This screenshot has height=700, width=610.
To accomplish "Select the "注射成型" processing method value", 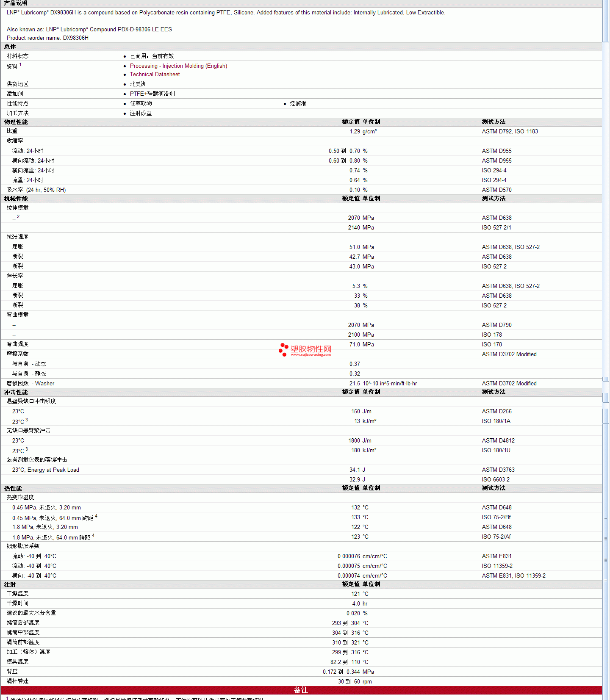I will [141, 113].
